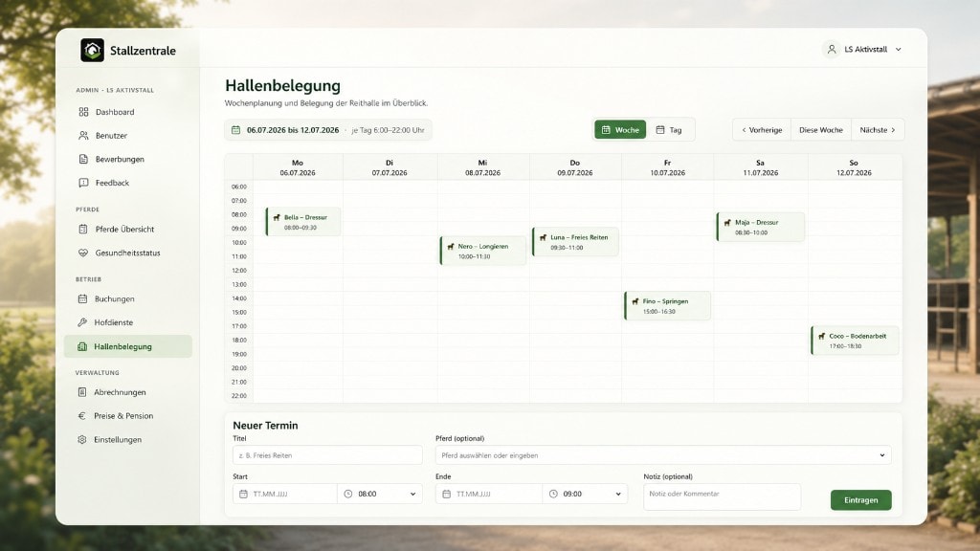The width and height of the screenshot is (980, 551).
Task: Focus the Titel input field
Action: point(327,455)
